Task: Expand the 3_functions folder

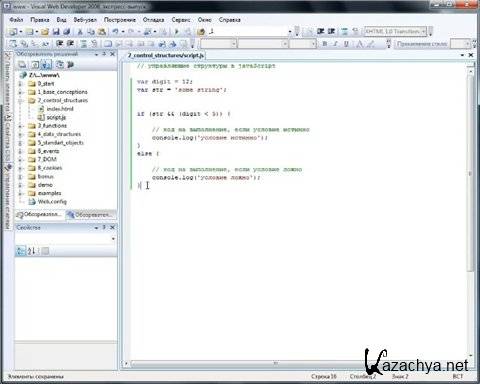Action: tap(20, 126)
